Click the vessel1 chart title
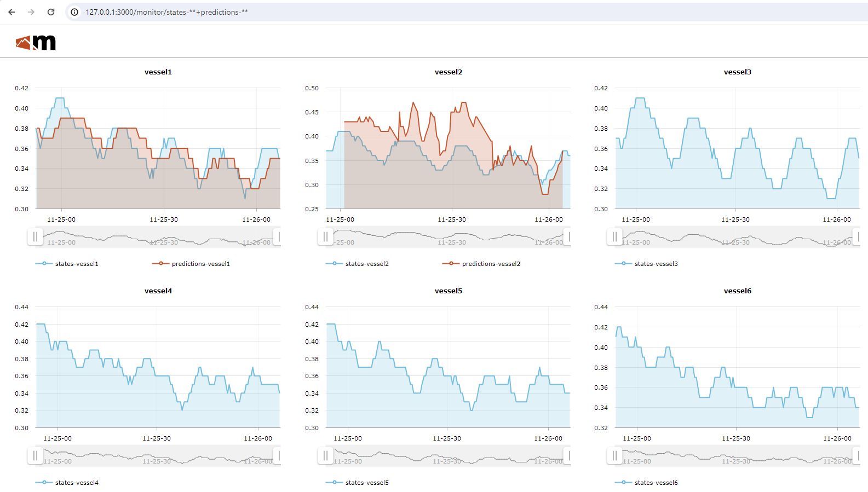The image size is (868, 492). click(x=158, y=72)
